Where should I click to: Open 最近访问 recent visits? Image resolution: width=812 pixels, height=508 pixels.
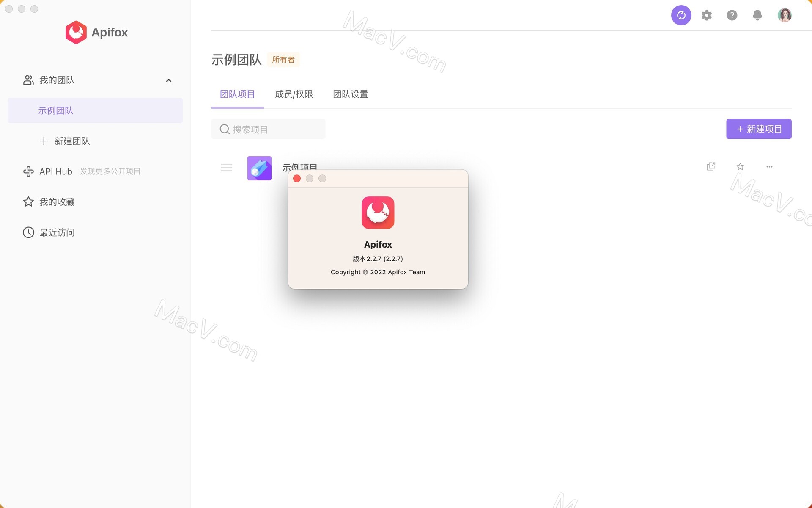(x=49, y=232)
